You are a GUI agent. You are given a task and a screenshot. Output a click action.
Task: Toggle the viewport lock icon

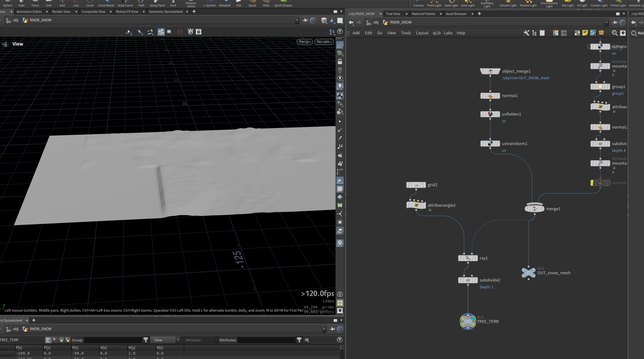(x=340, y=61)
